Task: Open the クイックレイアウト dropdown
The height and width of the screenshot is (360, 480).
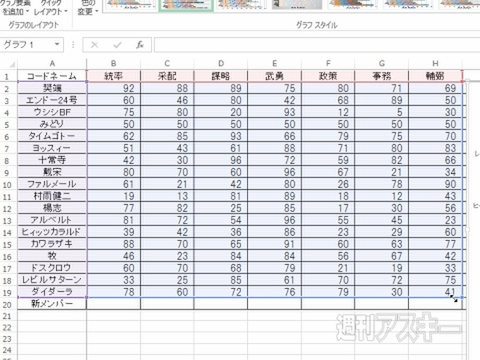Action: point(50,8)
